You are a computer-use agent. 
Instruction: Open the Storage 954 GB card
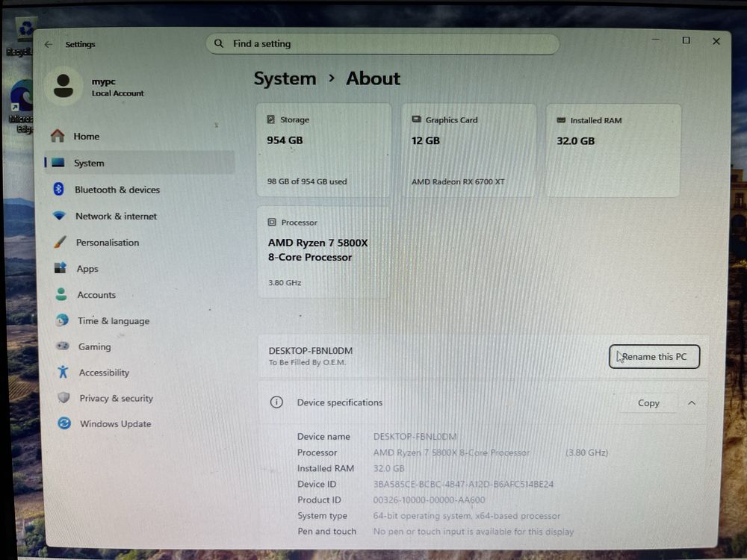324,150
